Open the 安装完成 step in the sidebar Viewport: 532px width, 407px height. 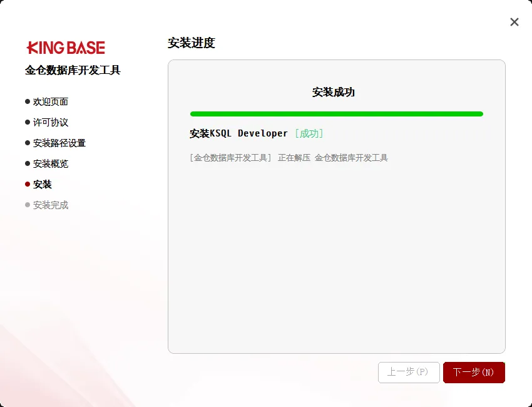coord(51,205)
